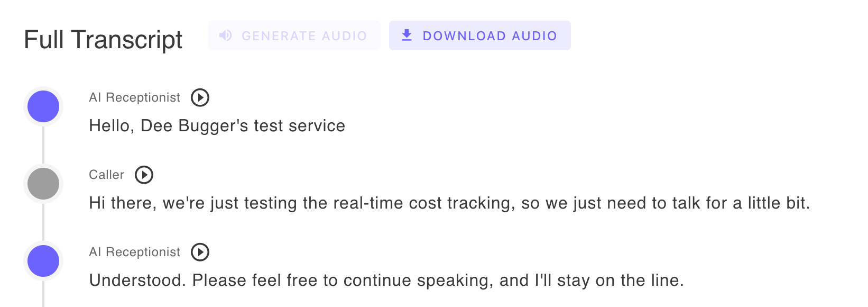Click the speaker icon on Generate Audio
Image resolution: width=868 pixels, height=307 pixels.
[x=226, y=35]
